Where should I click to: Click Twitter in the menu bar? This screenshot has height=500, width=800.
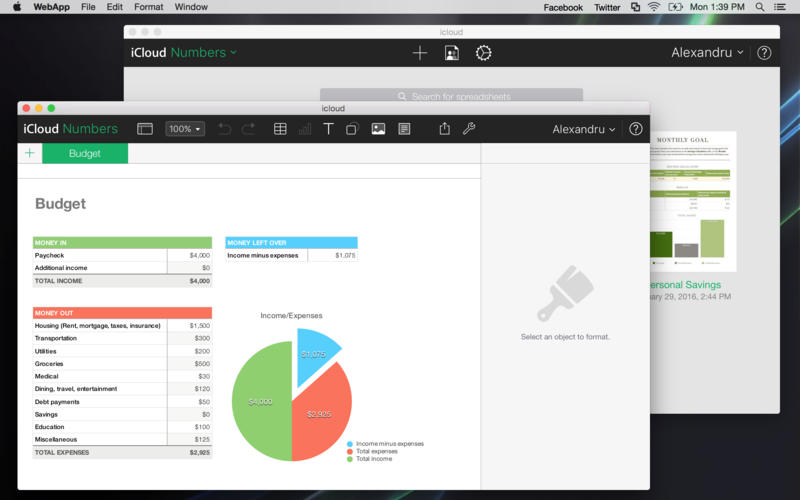click(607, 7)
